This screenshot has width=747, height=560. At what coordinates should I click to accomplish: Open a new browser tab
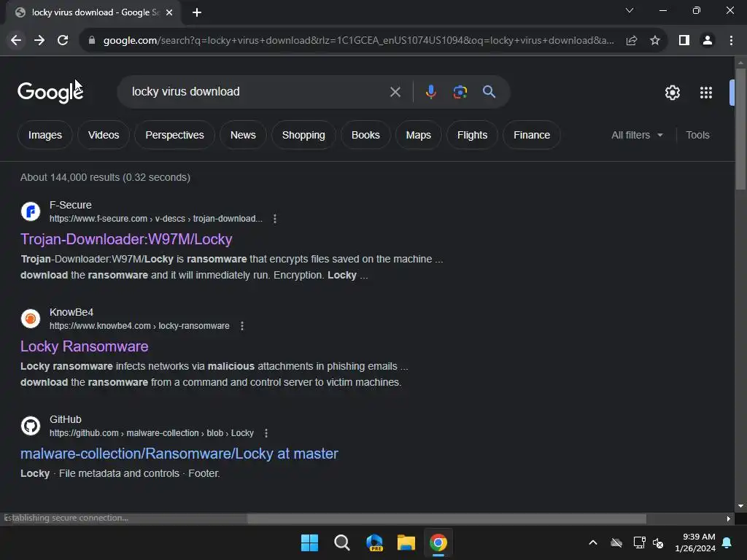pyautogui.click(x=197, y=12)
